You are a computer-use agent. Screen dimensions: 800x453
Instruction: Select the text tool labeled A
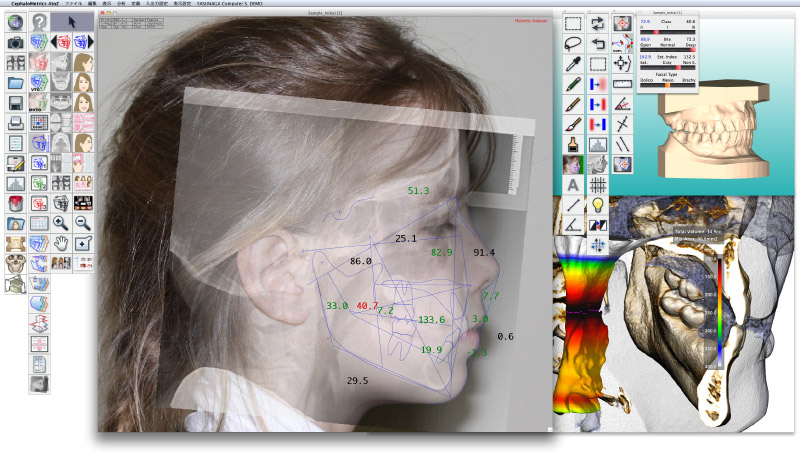pyautogui.click(x=573, y=185)
